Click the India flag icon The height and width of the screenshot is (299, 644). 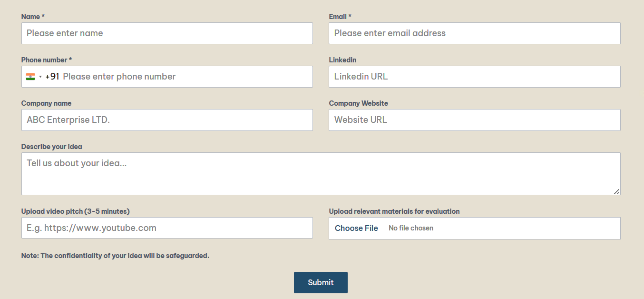pos(30,77)
